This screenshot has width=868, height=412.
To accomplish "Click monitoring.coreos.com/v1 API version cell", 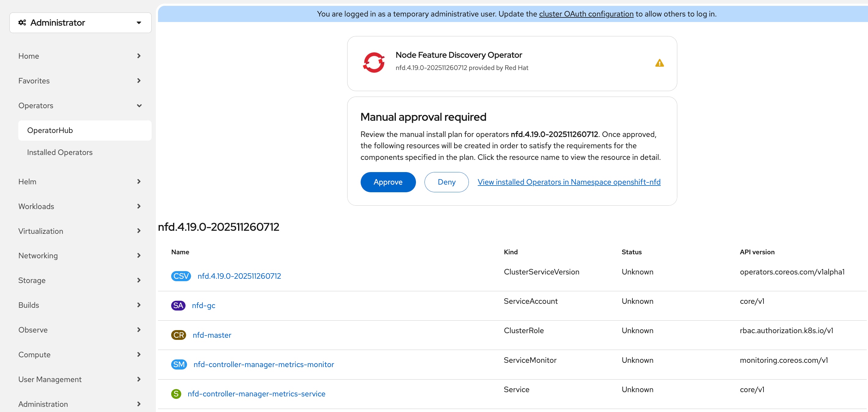I will click(x=784, y=360).
